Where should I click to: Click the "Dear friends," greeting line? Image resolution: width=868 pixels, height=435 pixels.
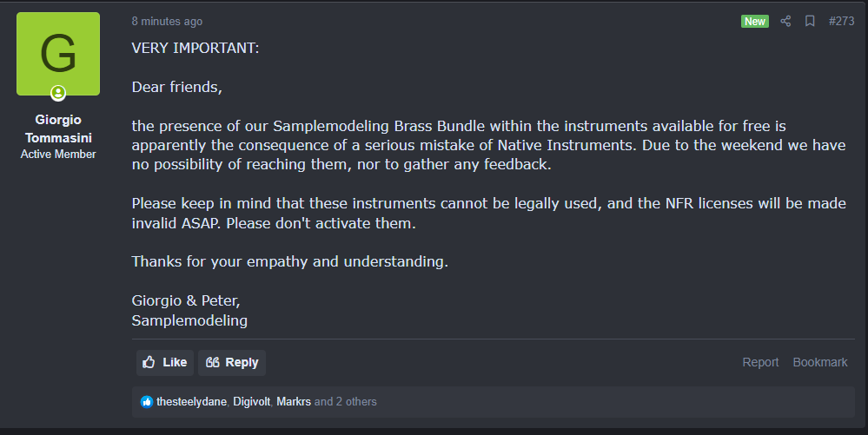(x=177, y=87)
